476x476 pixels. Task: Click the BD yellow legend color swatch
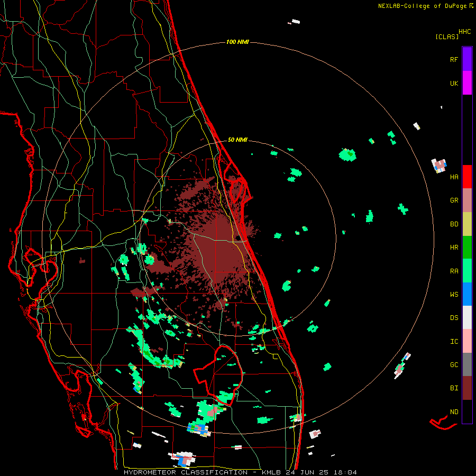click(x=467, y=224)
